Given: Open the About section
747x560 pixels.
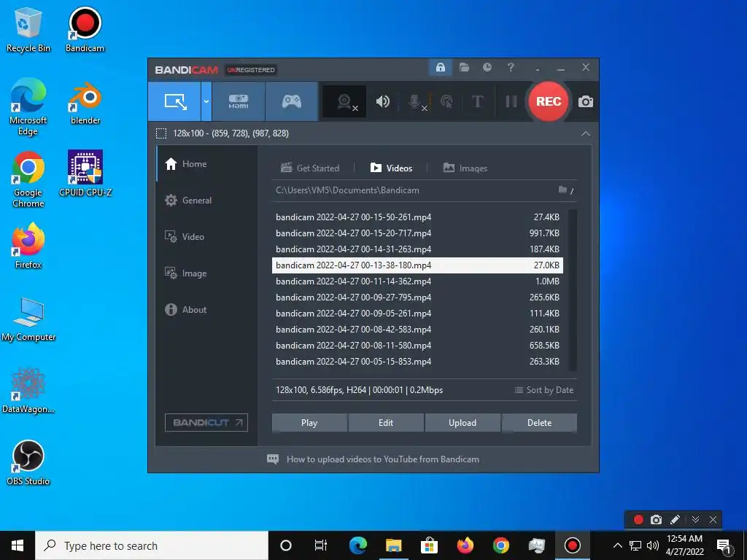Looking at the screenshot, I should (x=206, y=309).
